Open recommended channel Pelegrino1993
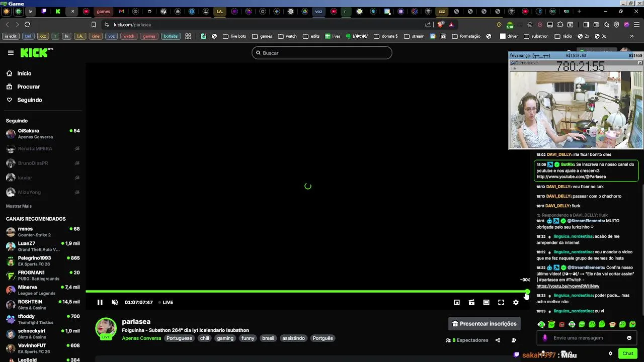Image resolution: width=644 pixels, height=362 pixels. click(43, 261)
